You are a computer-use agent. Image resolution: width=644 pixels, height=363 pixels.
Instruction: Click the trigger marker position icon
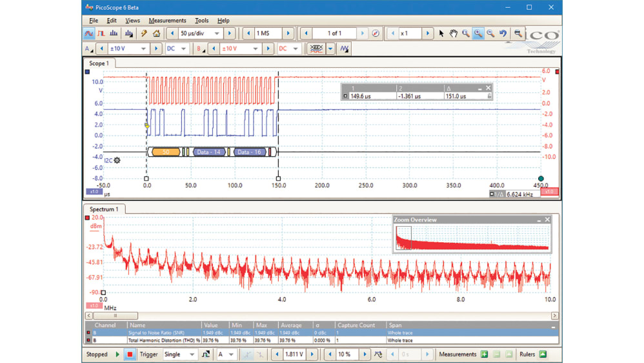click(x=378, y=355)
